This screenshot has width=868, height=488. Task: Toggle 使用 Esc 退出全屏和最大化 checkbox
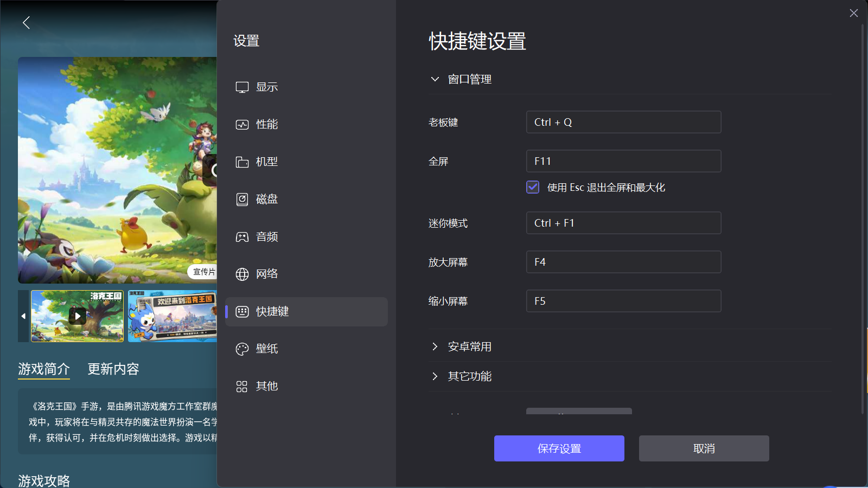[533, 187]
